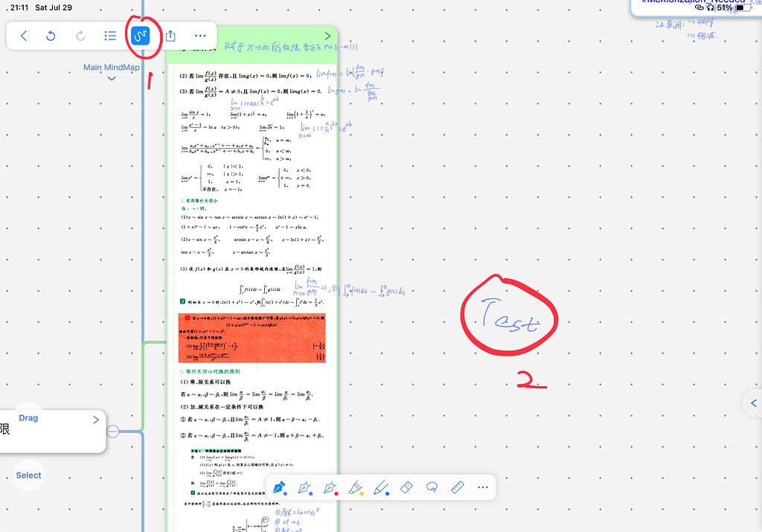Activate the lasso selection tool
Screen dimensions: 762x532
coord(432,487)
